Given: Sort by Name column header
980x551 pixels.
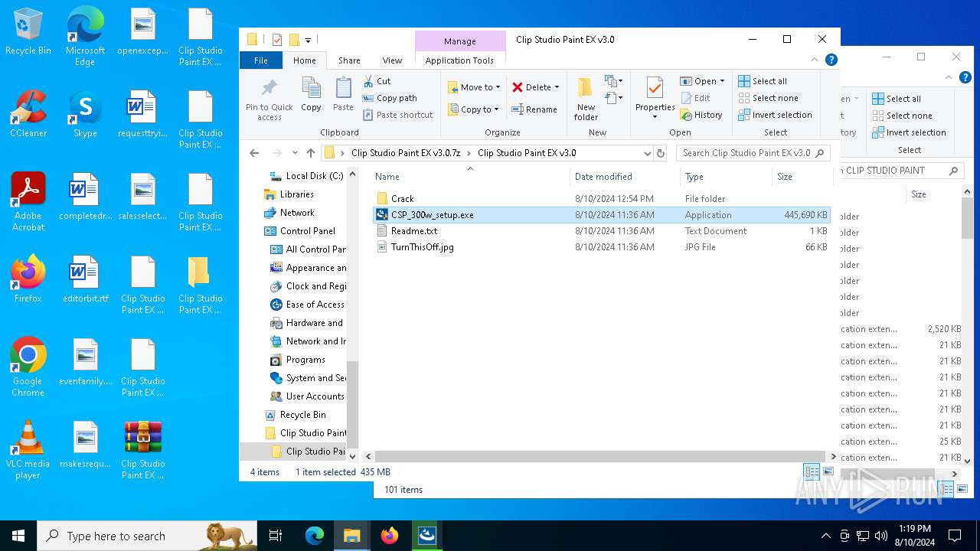Looking at the screenshot, I should (x=469, y=177).
